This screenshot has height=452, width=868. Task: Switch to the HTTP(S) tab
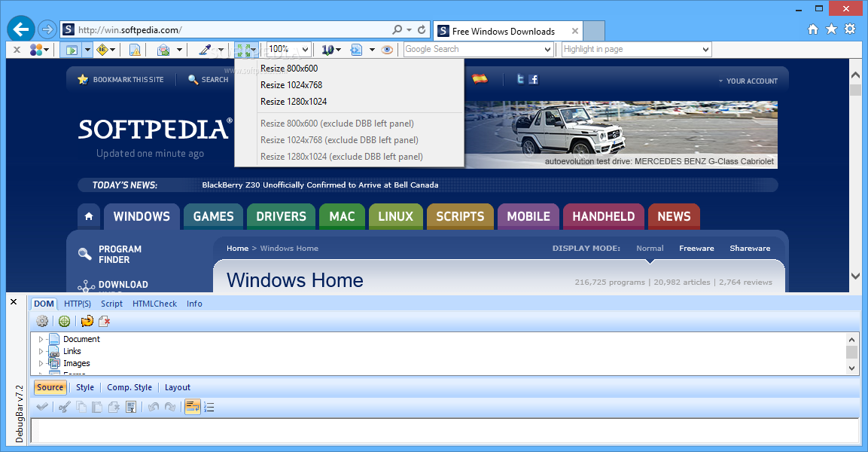pyautogui.click(x=78, y=304)
